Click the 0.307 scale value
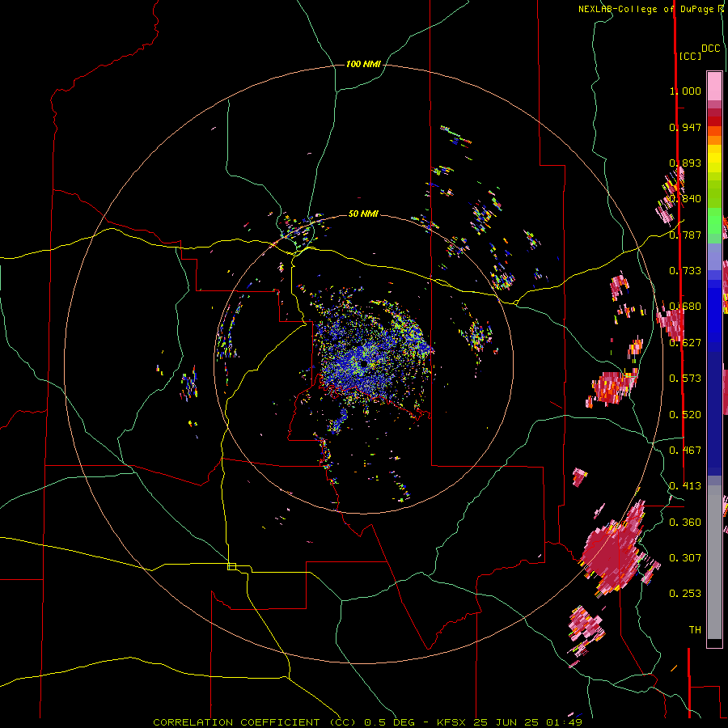This screenshot has height=728, width=728. [x=685, y=557]
